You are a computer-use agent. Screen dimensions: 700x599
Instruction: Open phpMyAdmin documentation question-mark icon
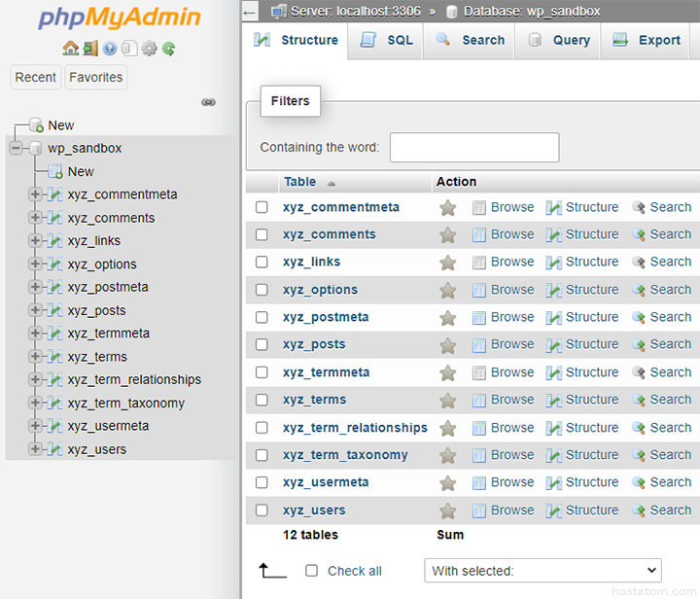coord(109,48)
